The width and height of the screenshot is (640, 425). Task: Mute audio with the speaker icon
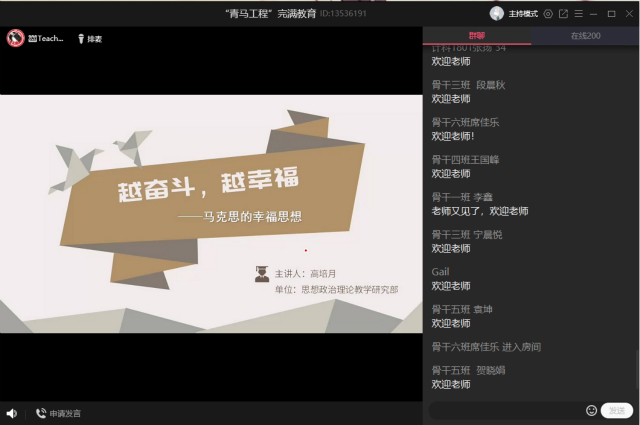[x=12, y=413]
